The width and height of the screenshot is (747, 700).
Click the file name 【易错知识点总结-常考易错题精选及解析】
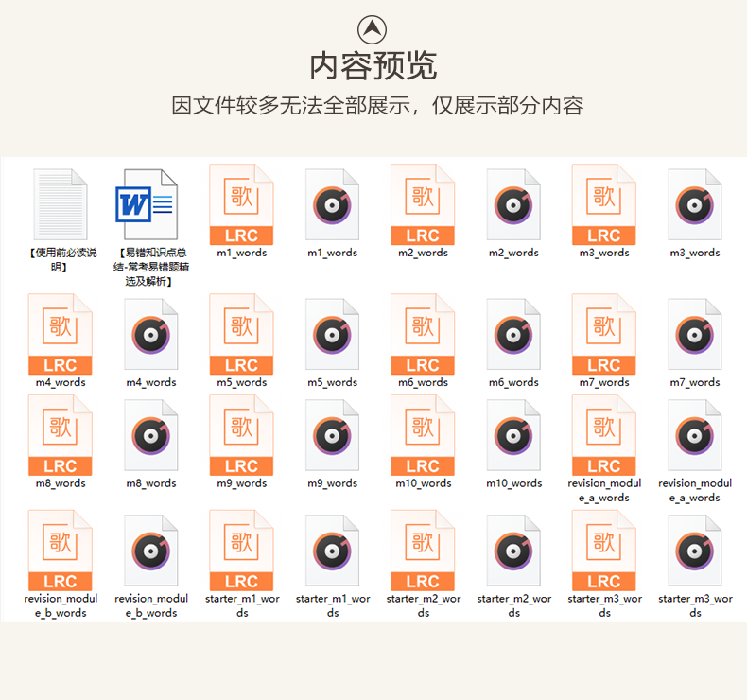coord(151,267)
